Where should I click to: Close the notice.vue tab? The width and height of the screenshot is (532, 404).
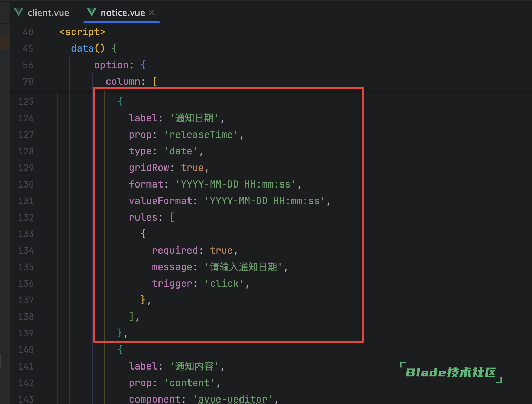[152, 12]
